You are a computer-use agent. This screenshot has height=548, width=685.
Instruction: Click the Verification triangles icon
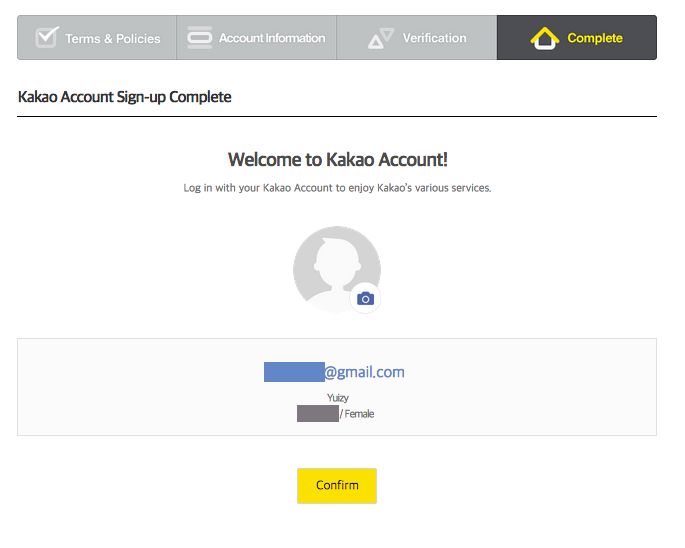tap(381, 39)
